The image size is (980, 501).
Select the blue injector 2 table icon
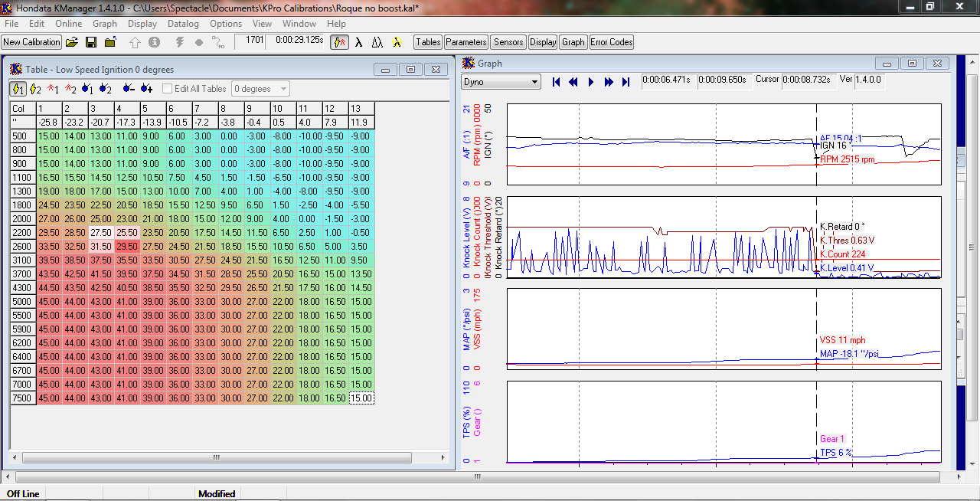click(105, 89)
